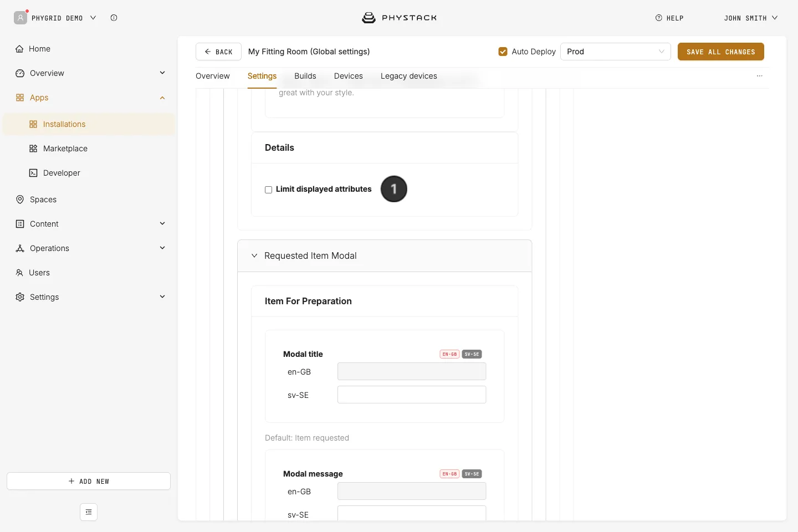Viewport: 798px width, 532px height.
Task: Click the Home icon in sidebar
Action: (x=19, y=49)
